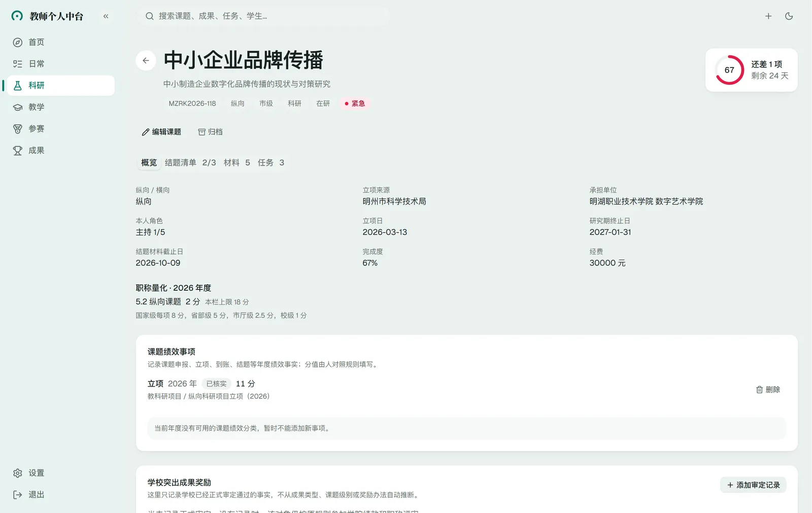Click the search magnifier icon

pos(150,16)
